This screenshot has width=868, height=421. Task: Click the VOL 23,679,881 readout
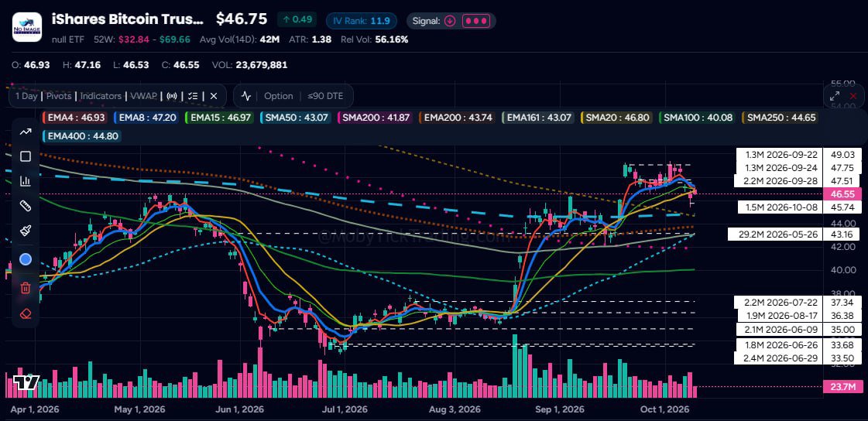pyautogui.click(x=249, y=65)
